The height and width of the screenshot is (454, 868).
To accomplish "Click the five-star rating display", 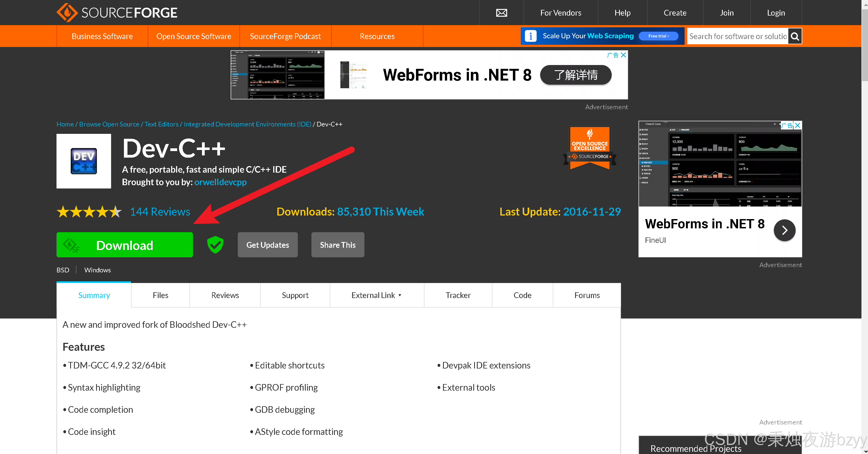I will 89,212.
